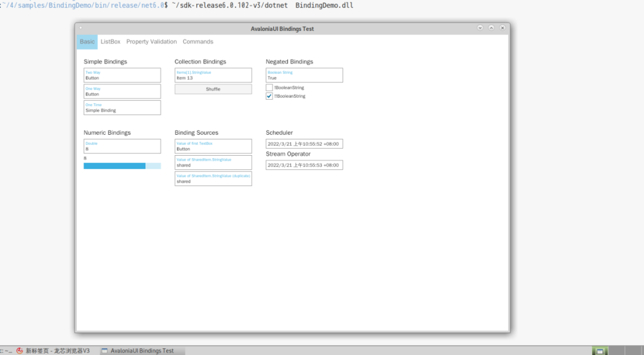This screenshot has width=644, height=355.
Task: Click the green tray icon in taskbar
Action: [x=600, y=351]
